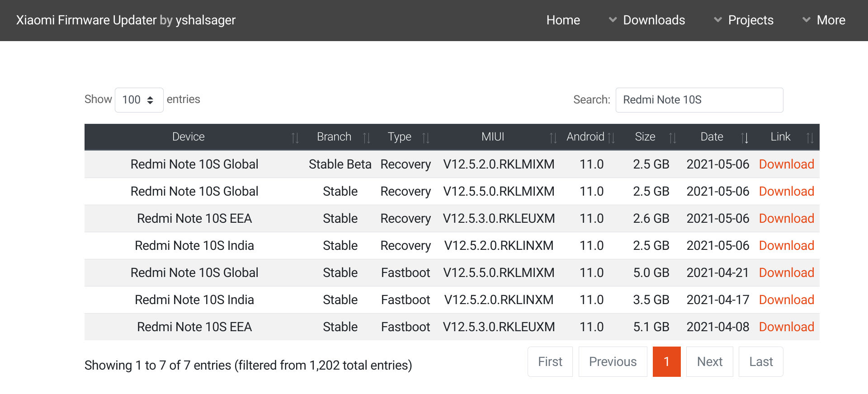Viewport: 868px width, 394px height.
Task: Go to Home page
Action: click(x=563, y=20)
